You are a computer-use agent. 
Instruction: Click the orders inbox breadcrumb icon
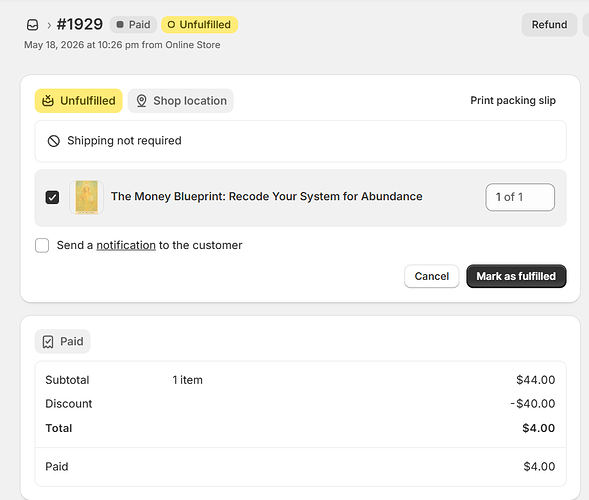point(33,25)
